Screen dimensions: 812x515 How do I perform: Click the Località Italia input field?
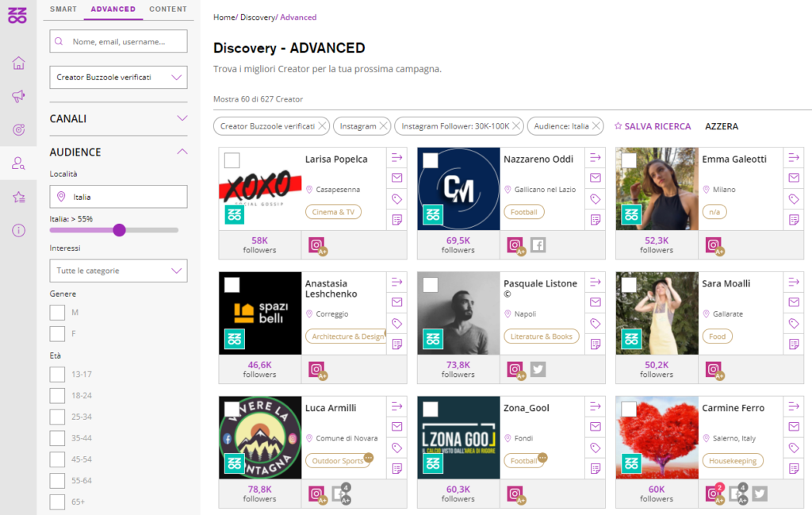coord(119,197)
